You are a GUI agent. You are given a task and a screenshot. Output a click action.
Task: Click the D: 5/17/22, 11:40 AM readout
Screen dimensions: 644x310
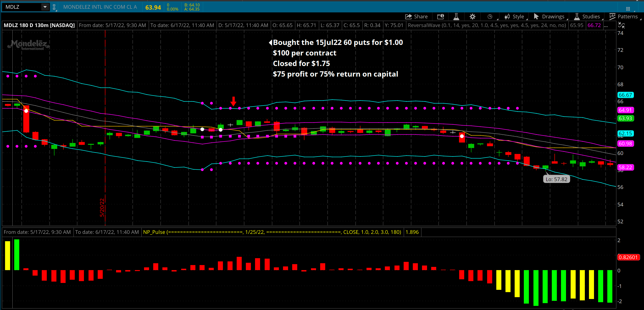(x=243, y=25)
